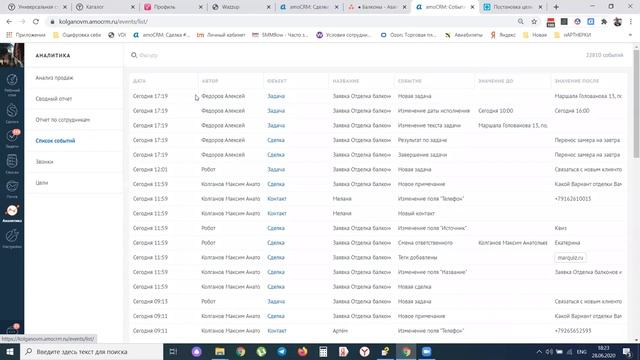Image resolution: width=640 pixels, height=360 pixels.
Task: Open the Настройки settings icon
Action: 12,238
